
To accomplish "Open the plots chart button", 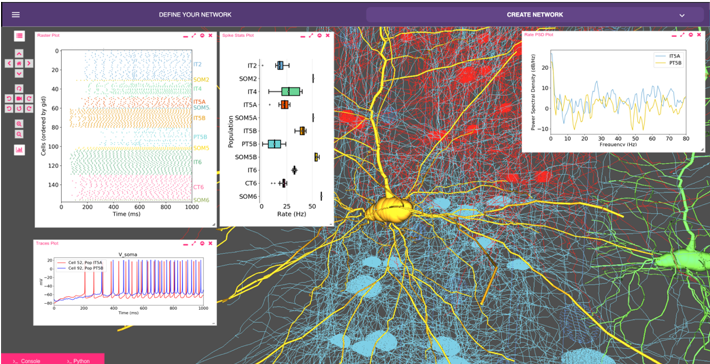I will [19, 149].
